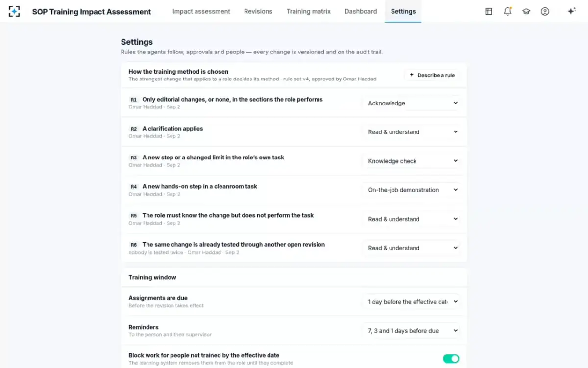
Task: Click 'nobody is tested twice' note
Action: [x=156, y=252]
